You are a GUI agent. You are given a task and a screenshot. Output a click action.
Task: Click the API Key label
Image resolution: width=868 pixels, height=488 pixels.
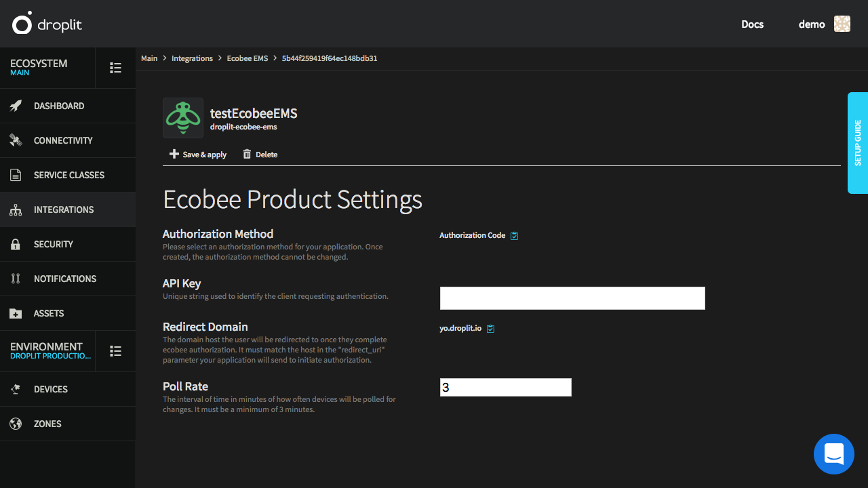pyautogui.click(x=182, y=283)
